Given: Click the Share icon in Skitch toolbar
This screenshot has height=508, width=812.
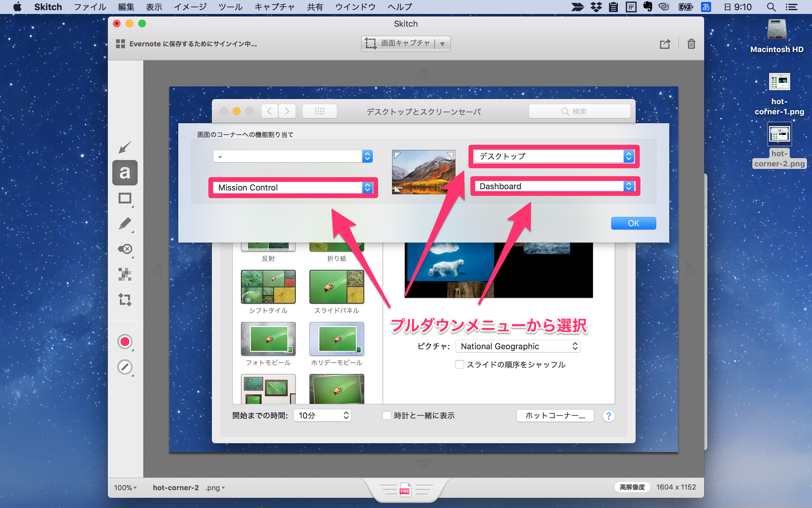Looking at the screenshot, I should click(x=665, y=44).
